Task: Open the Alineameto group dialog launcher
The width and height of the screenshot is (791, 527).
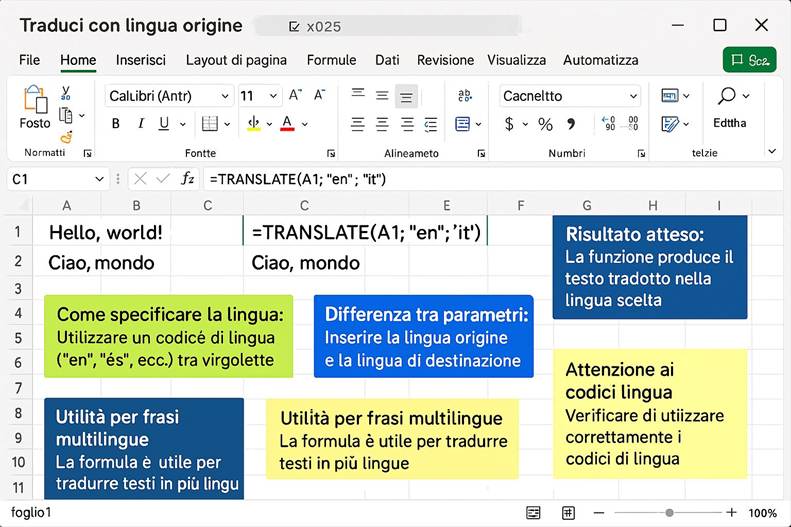Action: click(x=481, y=153)
